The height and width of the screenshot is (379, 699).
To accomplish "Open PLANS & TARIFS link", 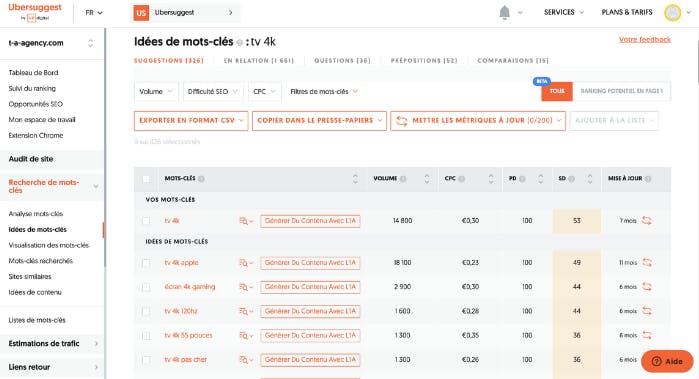I will pos(627,12).
